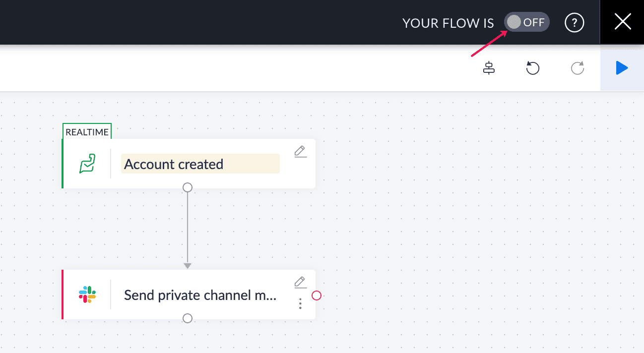
Task: Close the flow builder with X
Action: coord(622,22)
